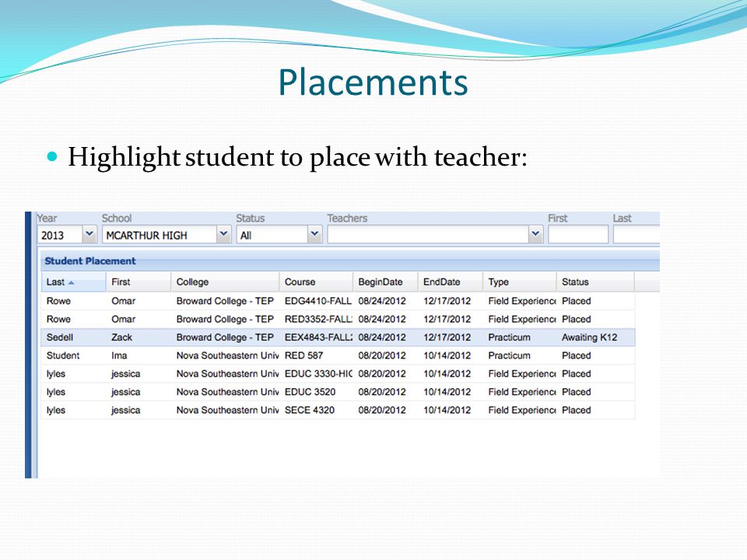Click Broward College - TEP in Sedell row
Viewport: 747px width, 560px height.
pos(225,337)
